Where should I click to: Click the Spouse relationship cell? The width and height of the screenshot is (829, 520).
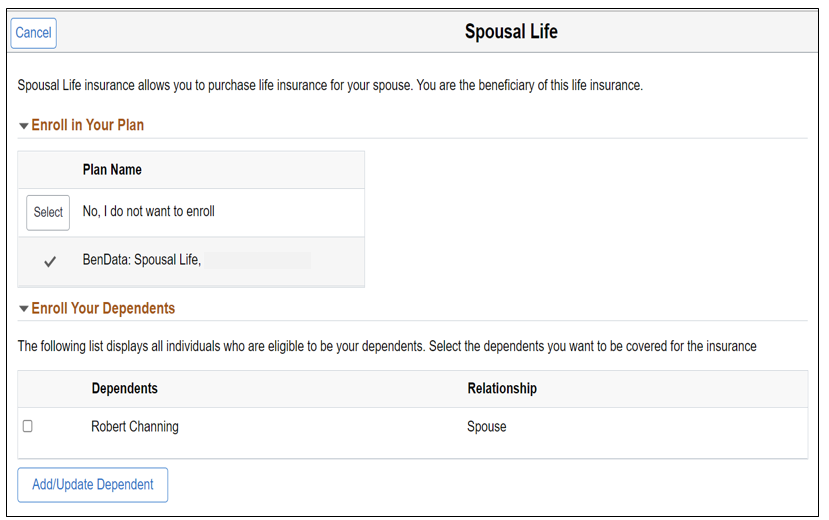[x=487, y=426]
